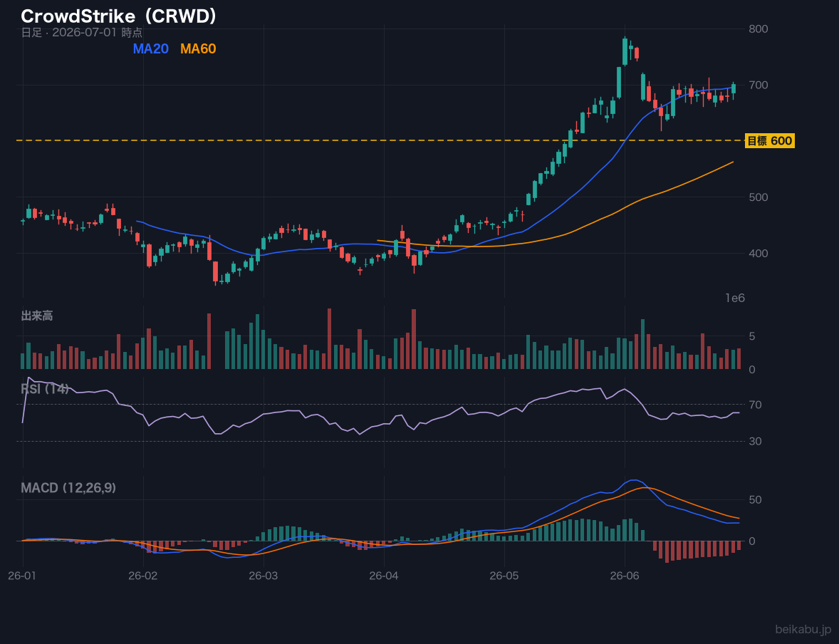Click the tall green candlestick peaking near 800
This screenshot has width=839, height=644.
pyautogui.click(x=625, y=51)
